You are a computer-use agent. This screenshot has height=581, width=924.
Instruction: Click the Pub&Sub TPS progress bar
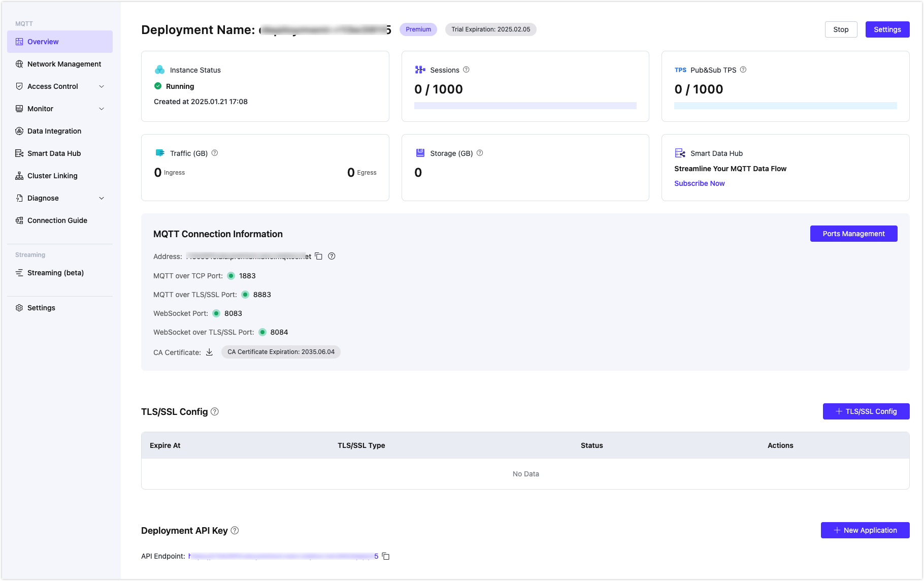click(785, 106)
